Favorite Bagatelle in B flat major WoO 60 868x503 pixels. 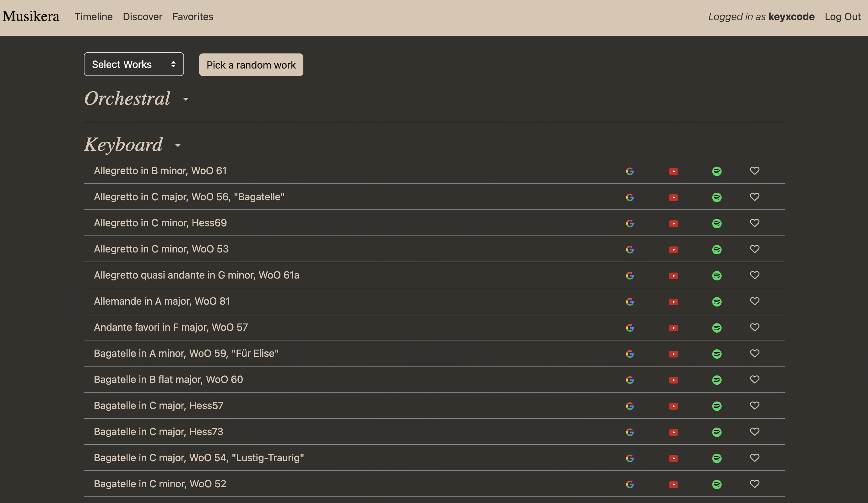click(755, 379)
